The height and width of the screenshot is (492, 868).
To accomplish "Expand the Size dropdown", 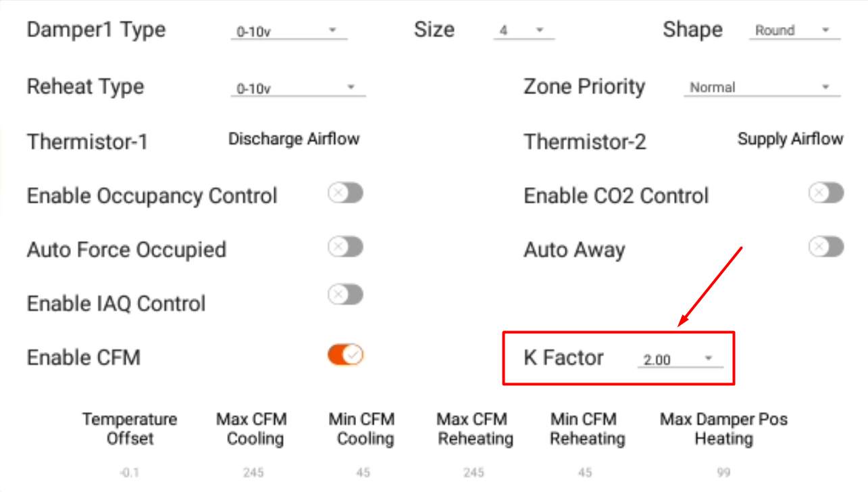I will (x=524, y=30).
